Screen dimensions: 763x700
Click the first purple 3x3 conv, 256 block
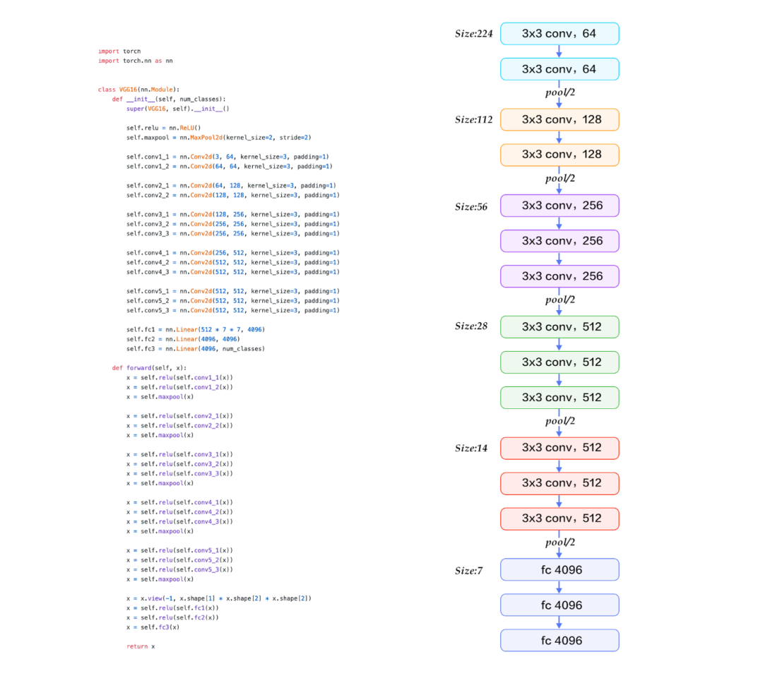[560, 206]
